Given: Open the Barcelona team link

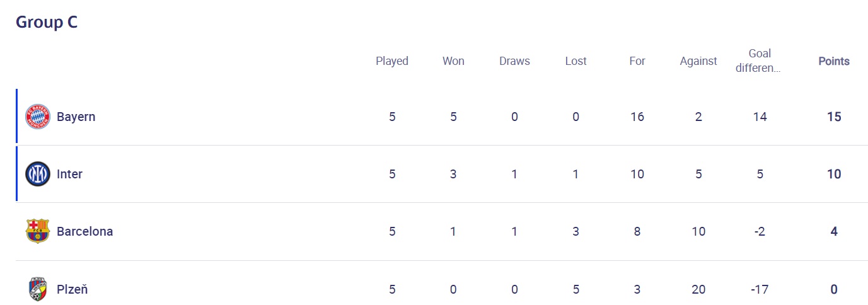Looking at the screenshot, I should (84, 231).
